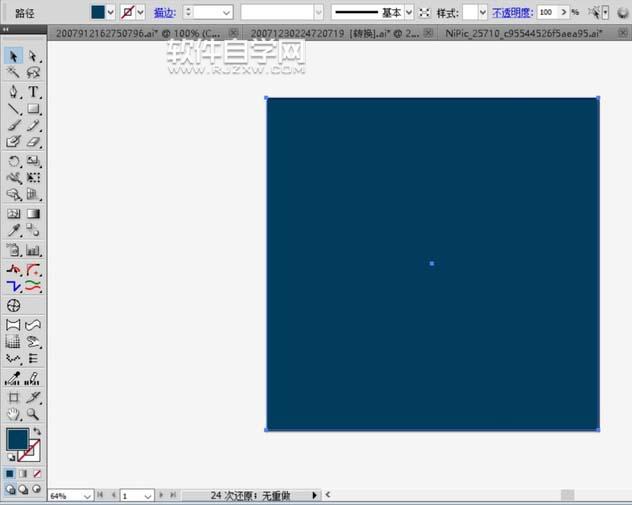Select the Paintbrush tool

pyautogui.click(x=13, y=125)
